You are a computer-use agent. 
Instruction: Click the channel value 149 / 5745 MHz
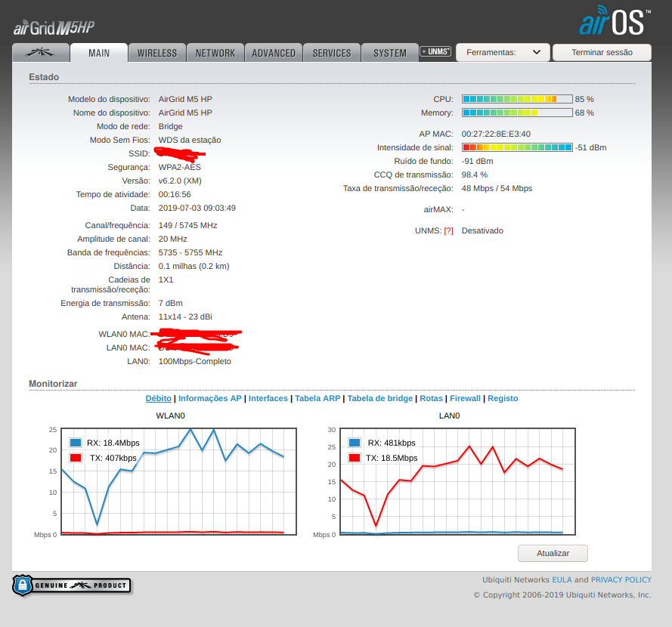click(187, 225)
